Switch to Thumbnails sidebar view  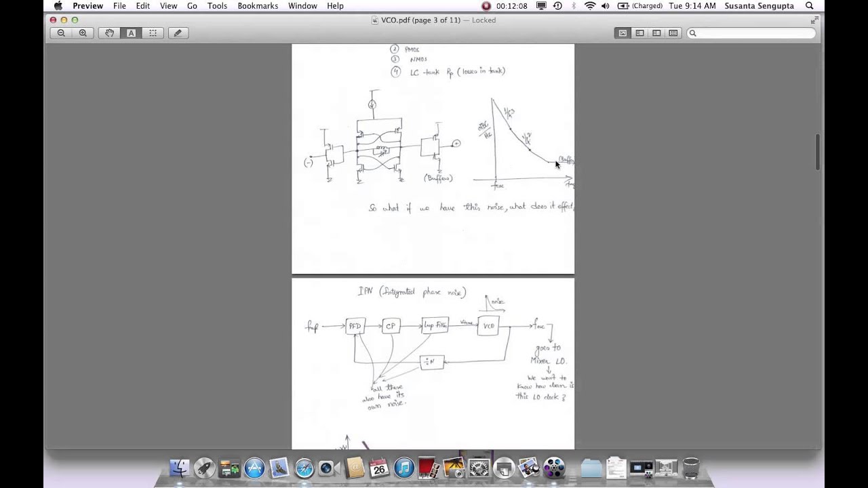coord(639,33)
